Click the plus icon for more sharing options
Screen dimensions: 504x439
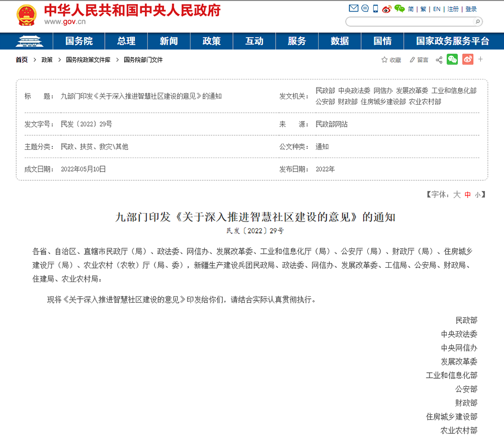click(x=481, y=59)
